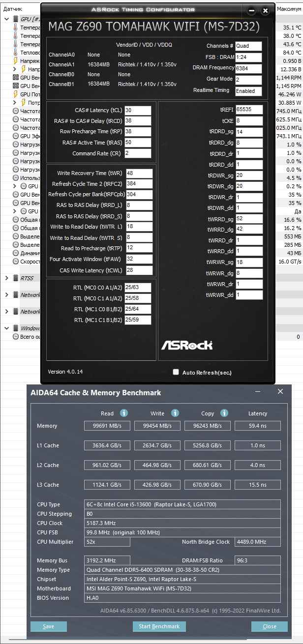
Task: Click the RAS# Active Time (tRAS) field
Action: pyautogui.click(x=138, y=143)
